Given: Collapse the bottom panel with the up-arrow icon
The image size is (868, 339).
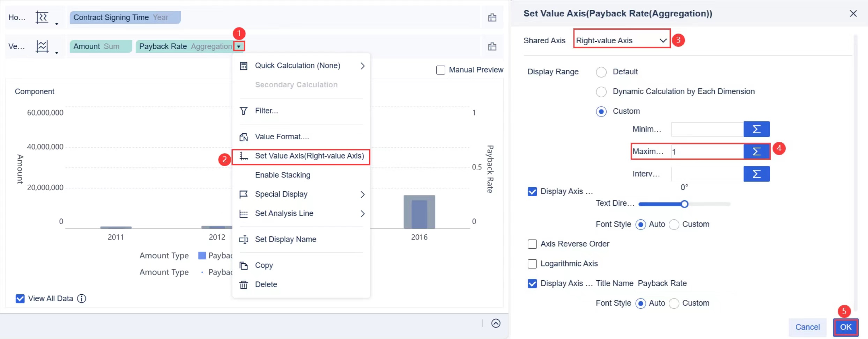Looking at the screenshot, I should click(496, 323).
